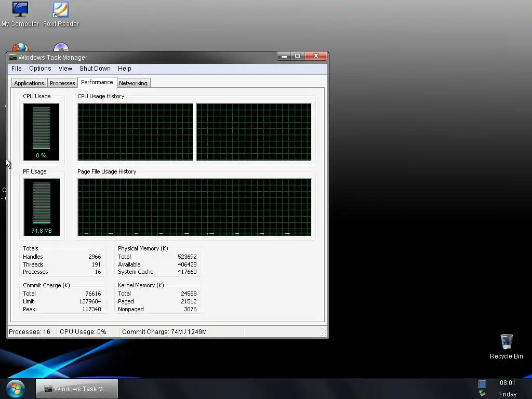Click Commit Charge Total 76616

click(x=93, y=294)
